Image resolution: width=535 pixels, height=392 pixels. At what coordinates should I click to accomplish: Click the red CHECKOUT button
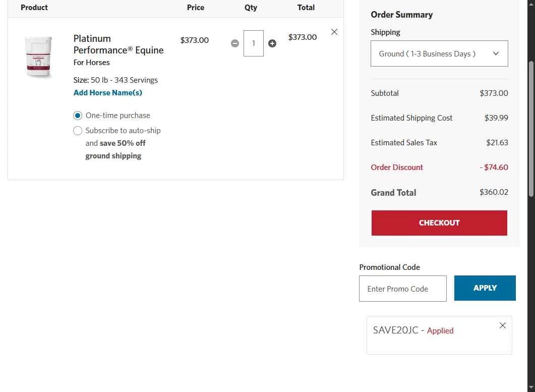tap(439, 223)
